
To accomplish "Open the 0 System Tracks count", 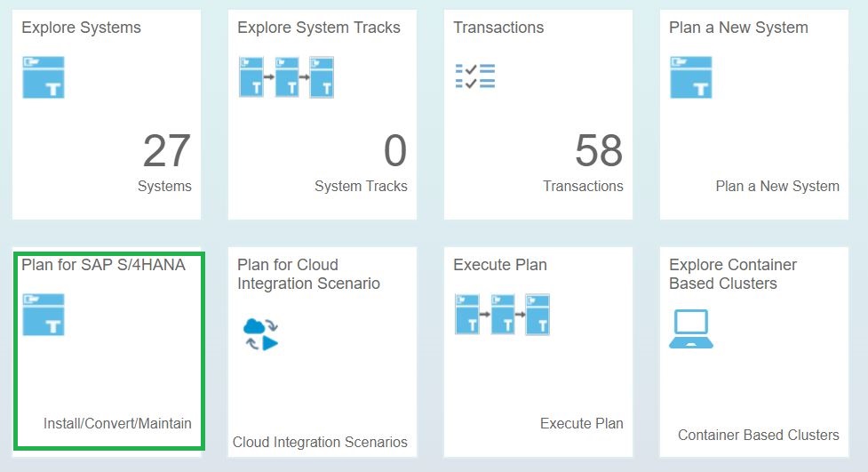I will 395,151.
